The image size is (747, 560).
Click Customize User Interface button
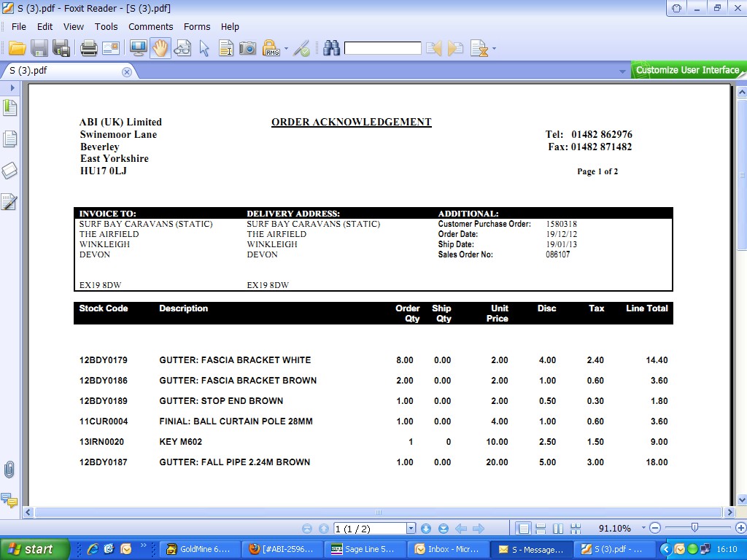687,70
